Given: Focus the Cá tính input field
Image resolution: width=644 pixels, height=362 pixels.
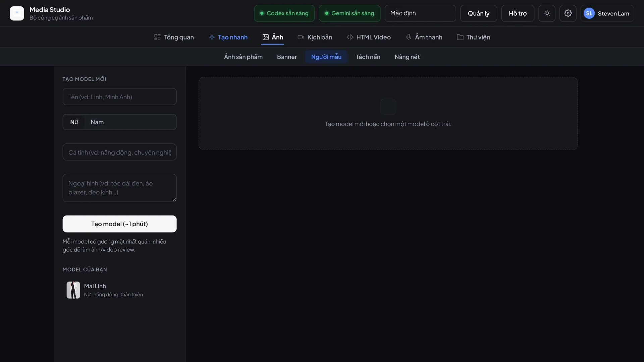Looking at the screenshot, I should click(x=119, y=152).
